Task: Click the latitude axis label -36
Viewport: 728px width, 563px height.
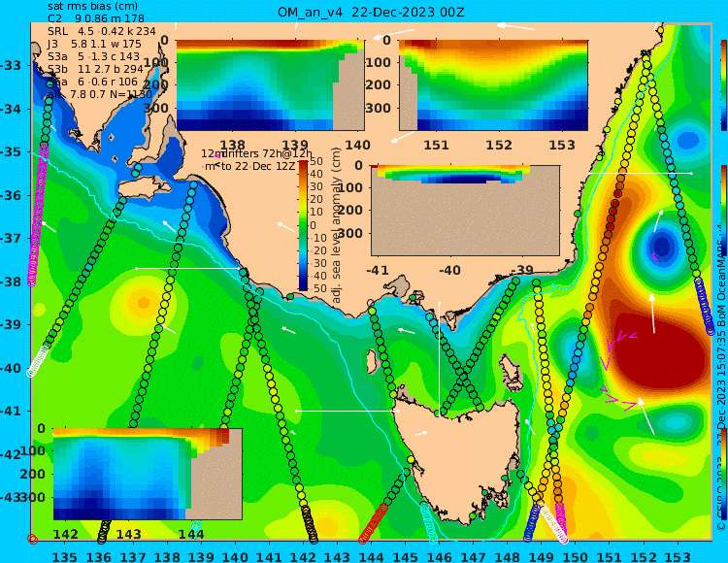Action: coord(11,195)
